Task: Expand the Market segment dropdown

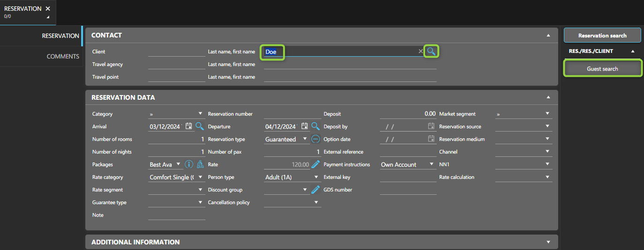Action: point(547,114)
